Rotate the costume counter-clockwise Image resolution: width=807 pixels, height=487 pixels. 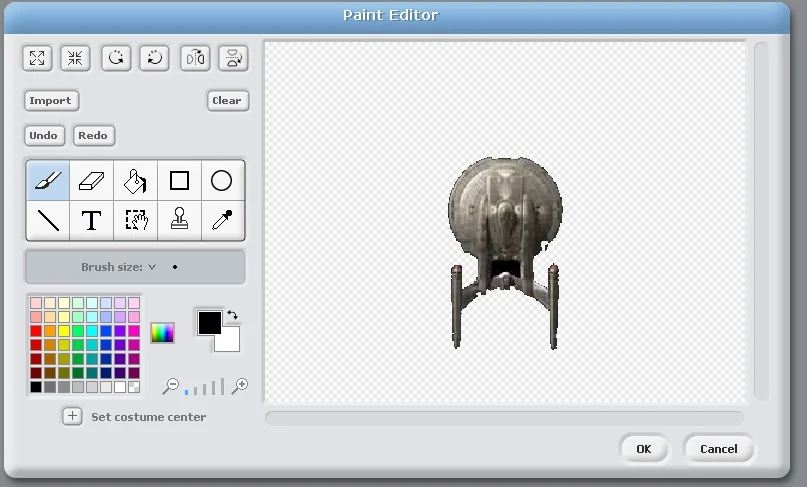116,58
